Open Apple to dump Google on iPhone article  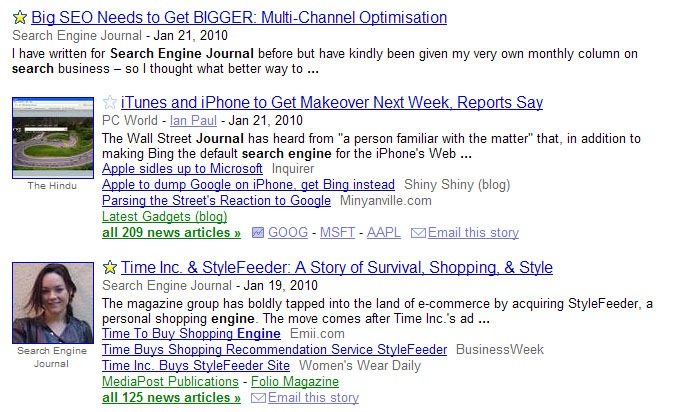click(248, 184)
